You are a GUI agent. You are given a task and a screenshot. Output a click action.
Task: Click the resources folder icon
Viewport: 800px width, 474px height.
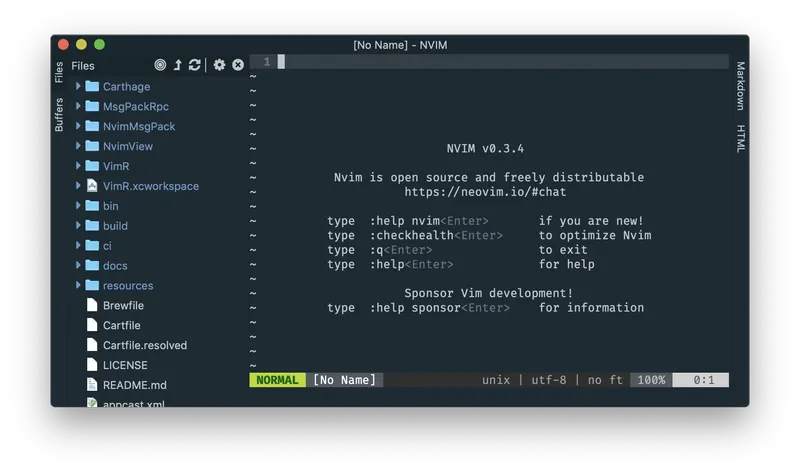(x=92, y=285)
